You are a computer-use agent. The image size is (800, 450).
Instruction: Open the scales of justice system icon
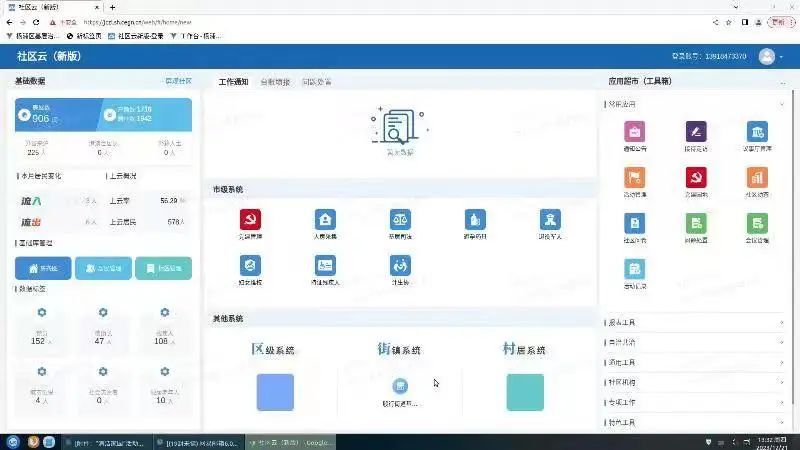[400, 219]
